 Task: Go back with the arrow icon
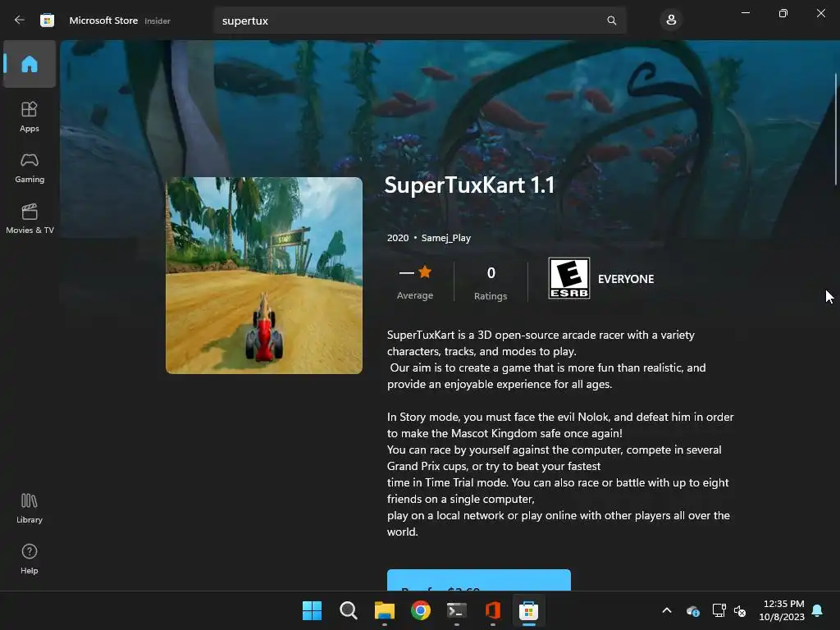(x=20, y=20)
